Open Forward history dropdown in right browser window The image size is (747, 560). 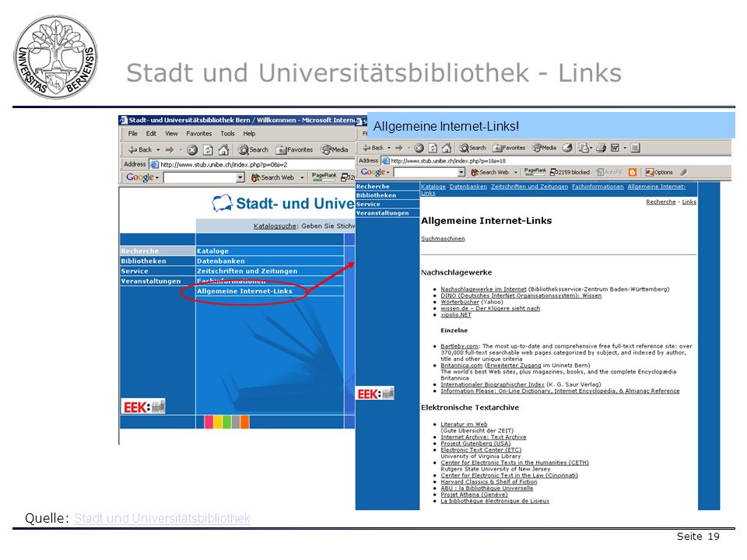(409, 148)
